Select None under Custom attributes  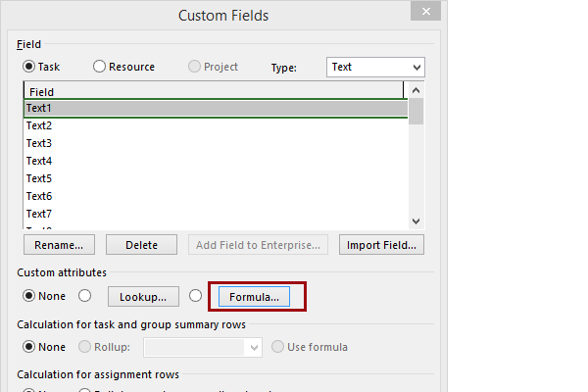pyautogui.click(x=29, y=296)
